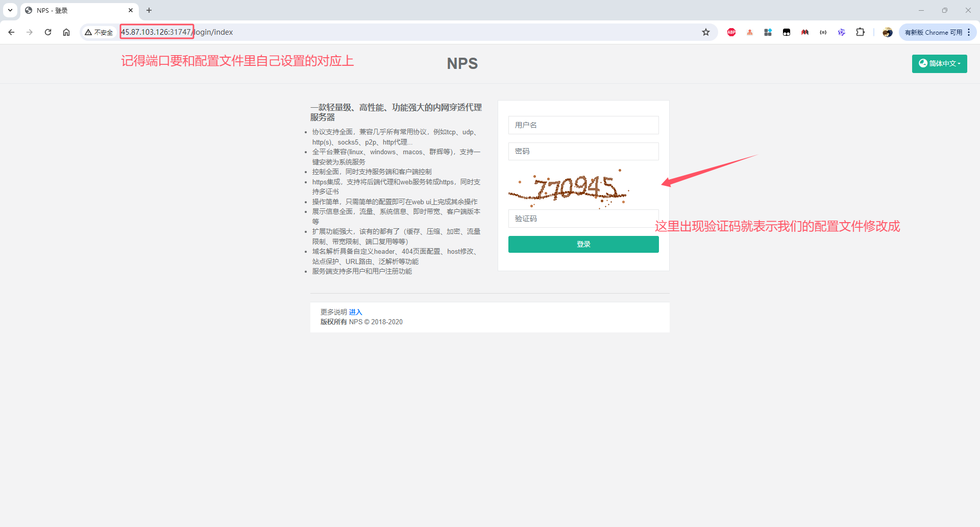Open the Chrome three-dot menu
This screenshot has width=980, height=527.
click(x=969, y=32)
